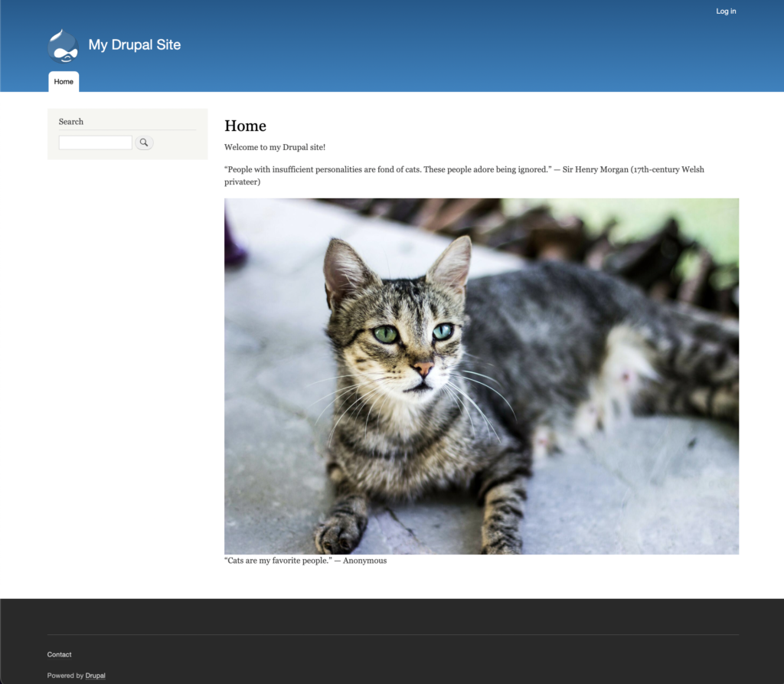784x684 pixels.
Task: Click the 'Powered by' footer text
Action: click(x=65, y=676)
